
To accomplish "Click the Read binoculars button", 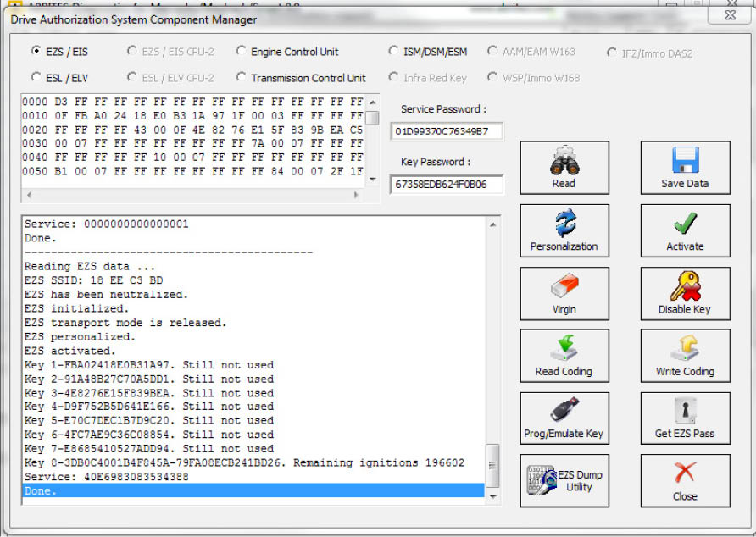I will 564,168.
